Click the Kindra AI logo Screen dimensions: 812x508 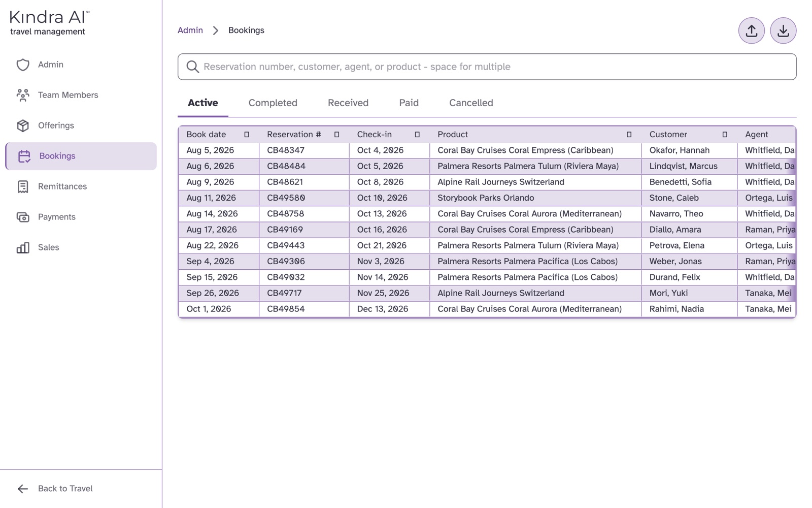49,23
